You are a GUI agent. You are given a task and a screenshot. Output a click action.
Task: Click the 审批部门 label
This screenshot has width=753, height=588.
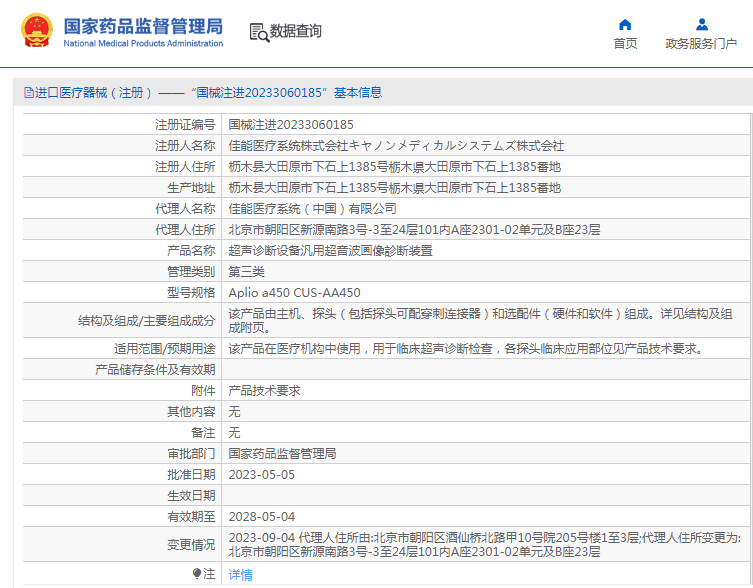pyautogui.click(x=191, y=453)
